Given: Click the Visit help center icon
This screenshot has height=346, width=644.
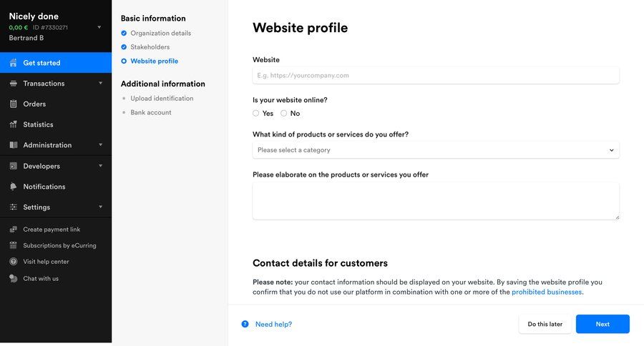Looking at the screenshot, I should pos(14,262).
